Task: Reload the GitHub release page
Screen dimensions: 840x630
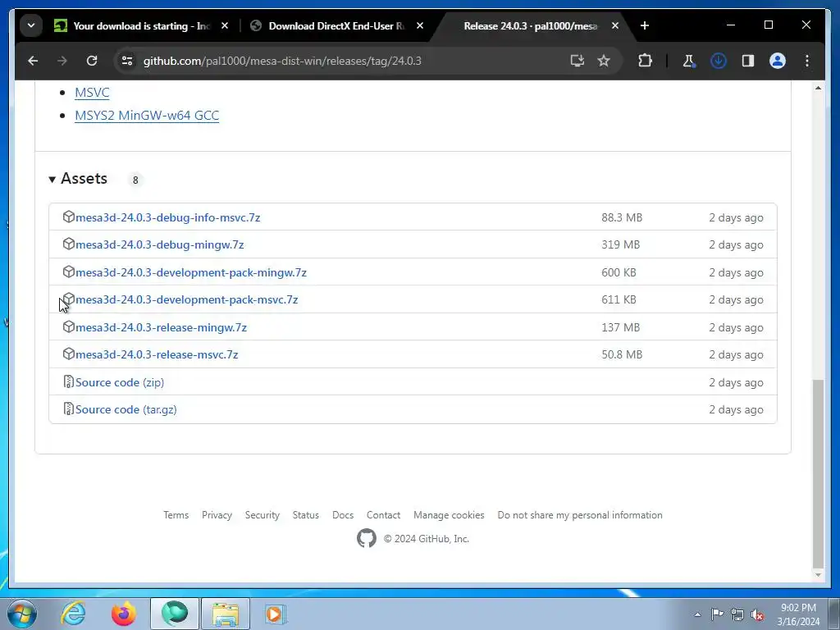Action: (92, 61)
